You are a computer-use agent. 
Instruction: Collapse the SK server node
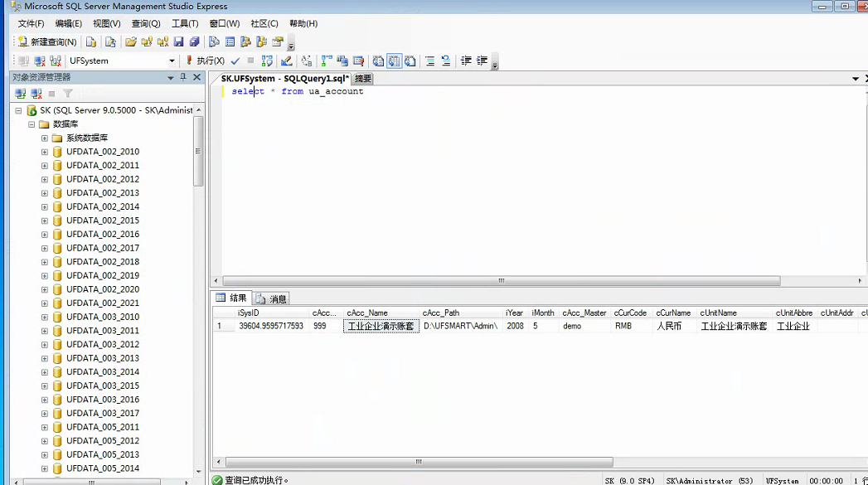pos(18,110)
